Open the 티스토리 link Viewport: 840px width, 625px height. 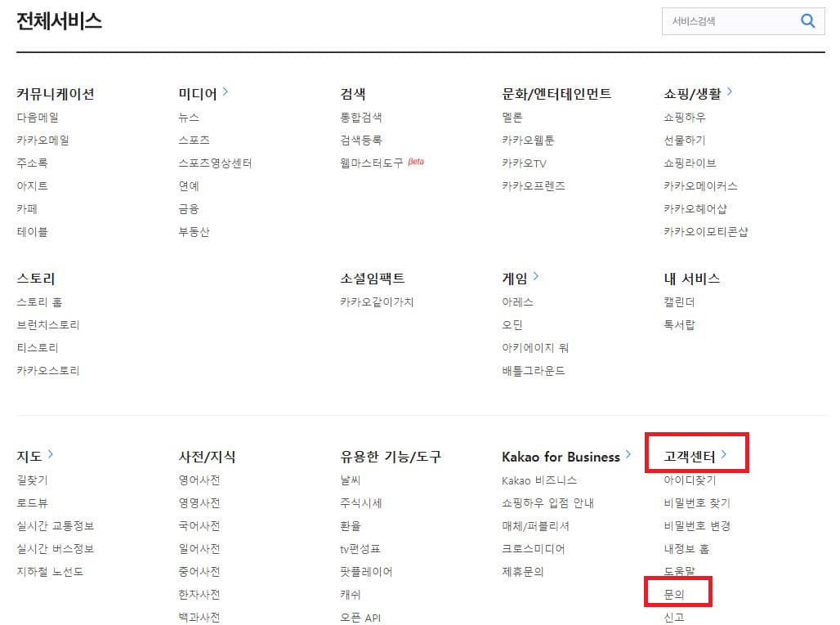pyautogui.click(x=38, y=347)
